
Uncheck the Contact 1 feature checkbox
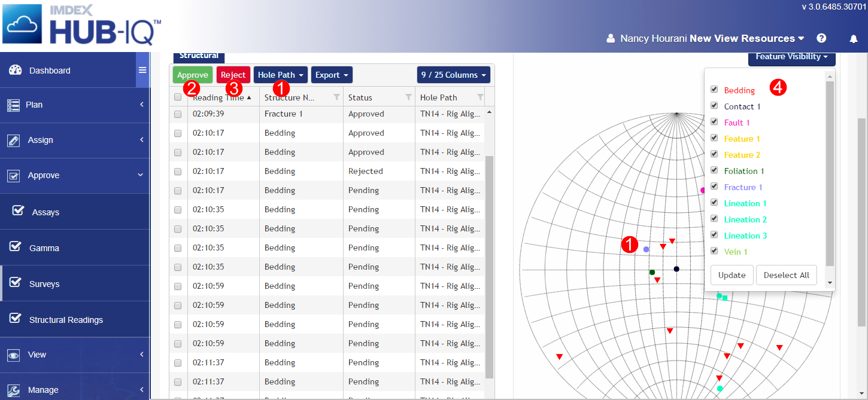coord(714,106)
